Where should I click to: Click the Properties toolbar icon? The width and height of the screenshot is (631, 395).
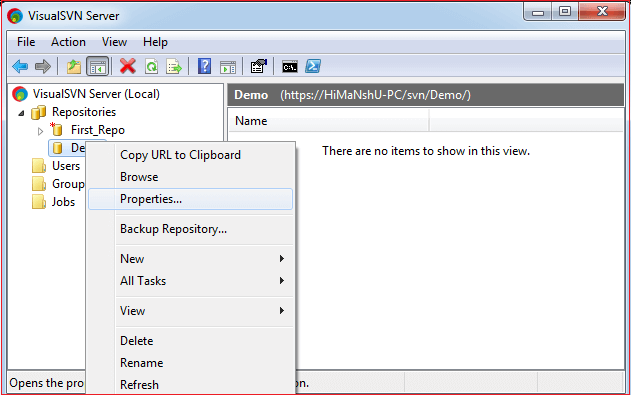(x=258, y=66)
